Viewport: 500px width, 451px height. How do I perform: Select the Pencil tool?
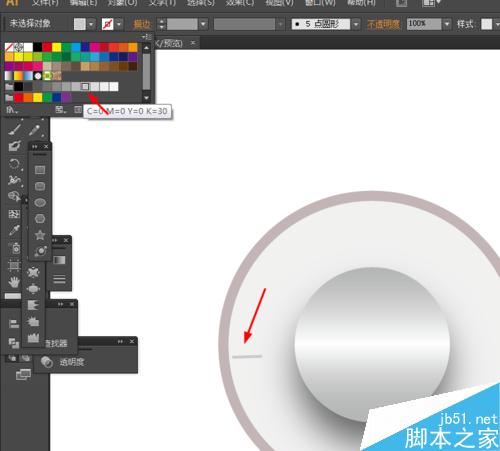coord(34,130)
